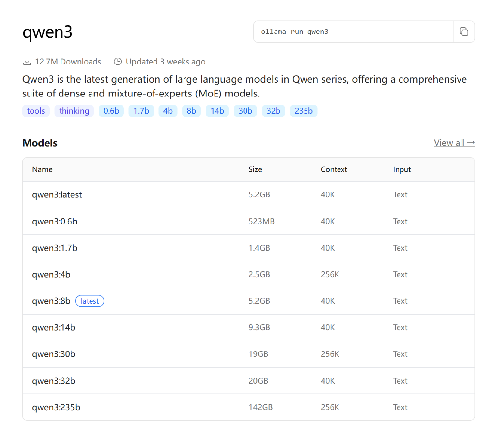This screenshot has height=448, width=492.
Task: Click the latest badge next to qwen3:8b
Action: 90,301
